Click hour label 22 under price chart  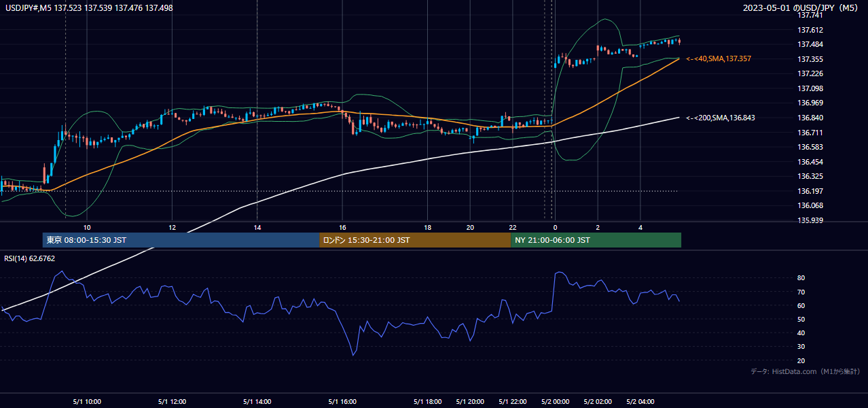pos(513,227)
